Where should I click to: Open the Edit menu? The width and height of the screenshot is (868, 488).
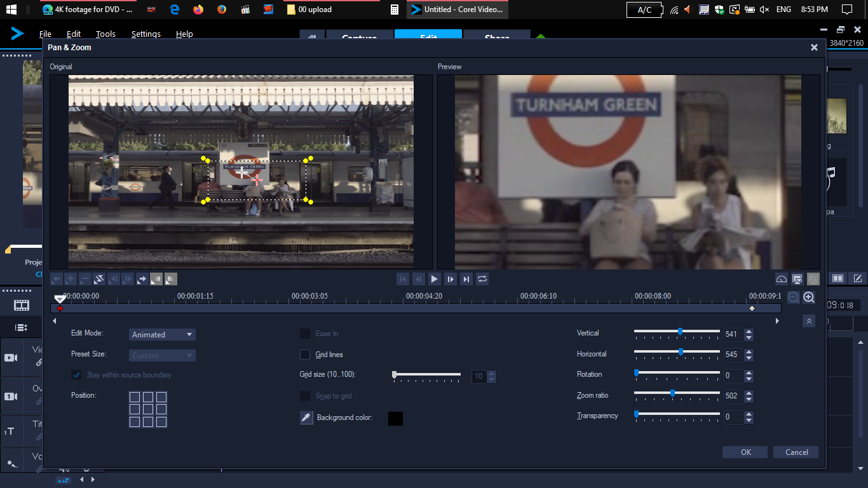click(74, 34)
